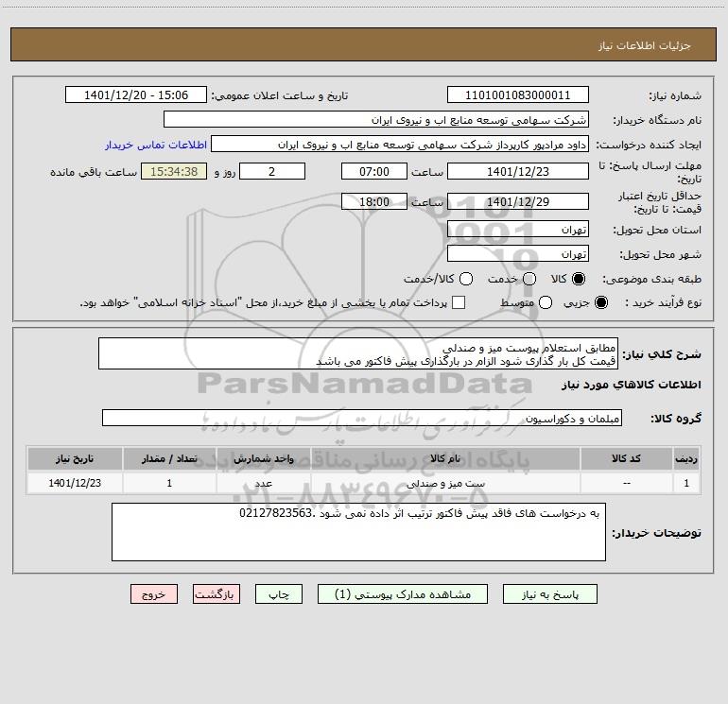Open مشاهده مدارک پیوستی (1) button

pyautogui.click(x=403, y=594)
